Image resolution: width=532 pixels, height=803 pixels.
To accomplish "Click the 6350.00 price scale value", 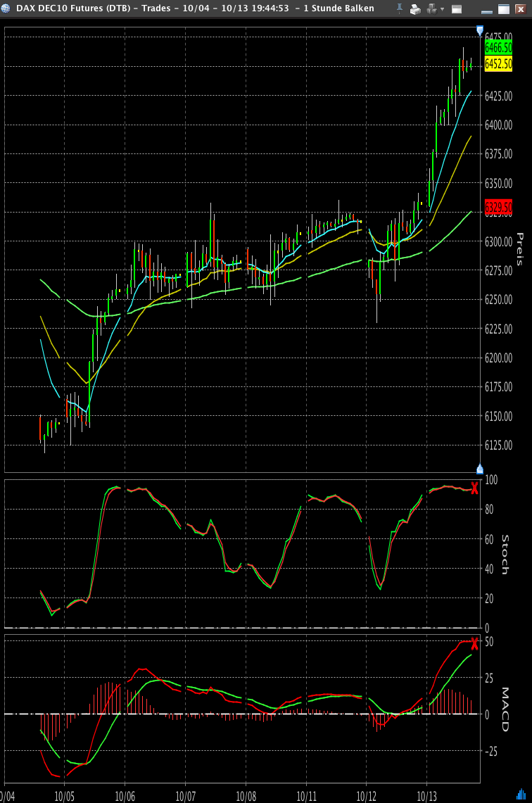I will tap(498, 183).
